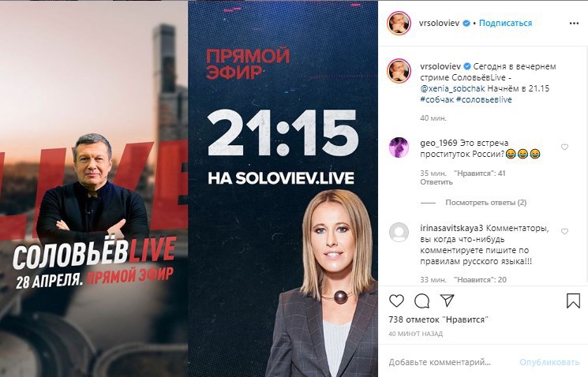Open the #собчак hashtag
This screenshot has height=377, width=588.
437,99
